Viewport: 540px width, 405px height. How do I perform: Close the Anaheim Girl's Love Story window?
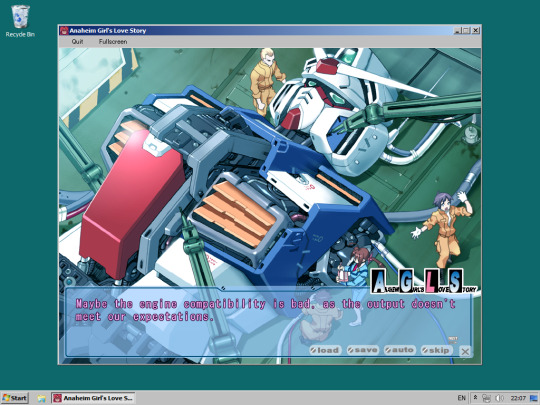(x=476, y=31)
